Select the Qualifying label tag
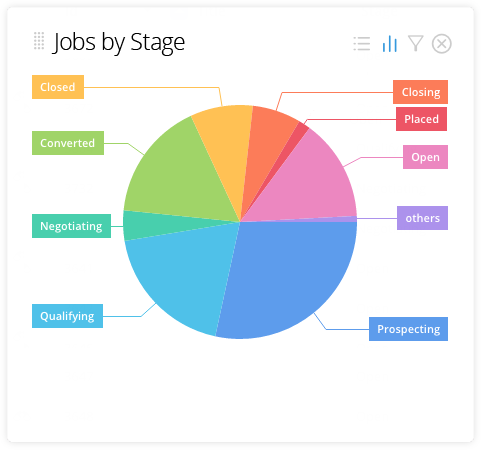The height and width of the screenshot is (452, 484). (67, 316)
